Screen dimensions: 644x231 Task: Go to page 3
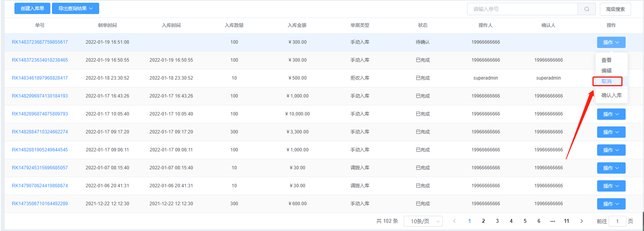pyautogui.click(x=497, y=221)
